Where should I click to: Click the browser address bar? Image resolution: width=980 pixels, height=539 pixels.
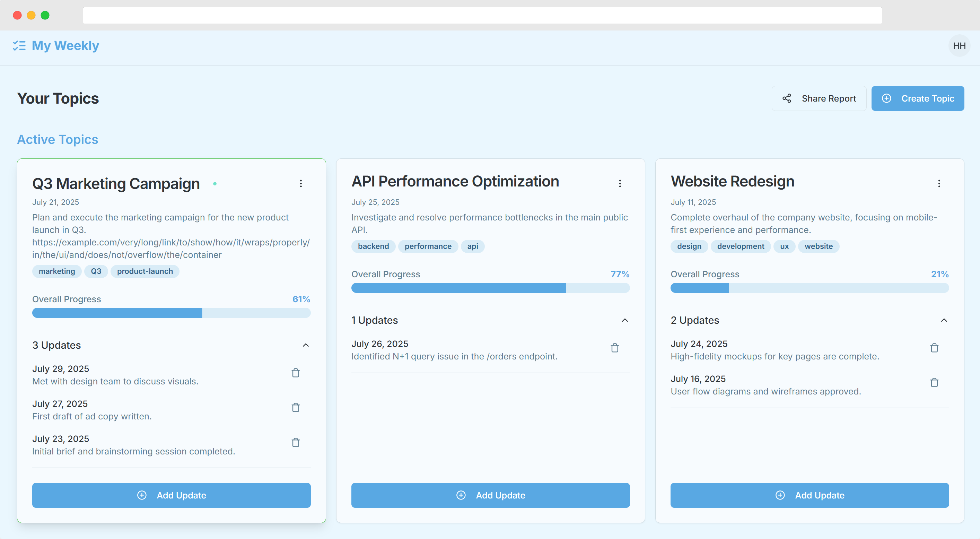click(482, 15)
